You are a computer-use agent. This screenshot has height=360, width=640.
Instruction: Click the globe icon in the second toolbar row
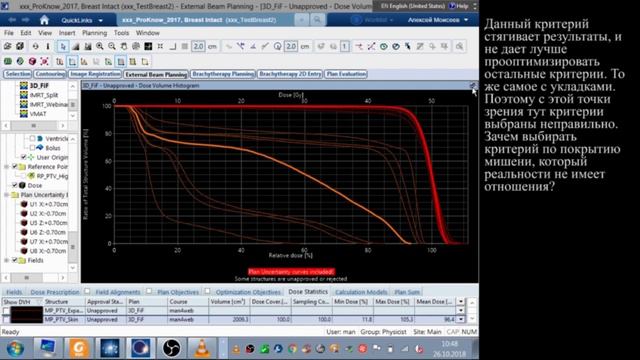(x=20, y=62)
